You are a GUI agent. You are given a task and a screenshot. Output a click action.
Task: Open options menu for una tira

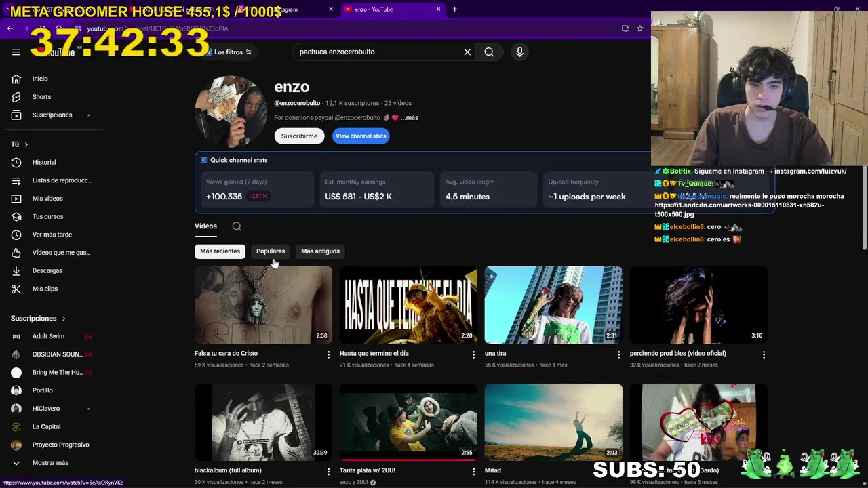(x=618, y=354)
